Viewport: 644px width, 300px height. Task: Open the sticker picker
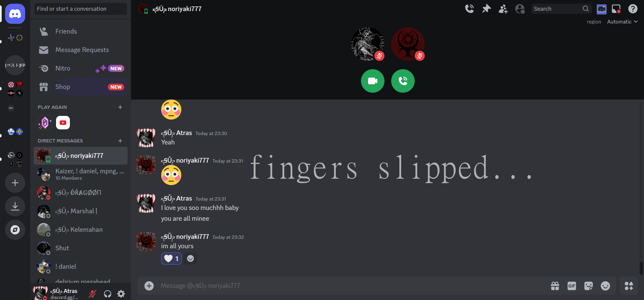589,286
